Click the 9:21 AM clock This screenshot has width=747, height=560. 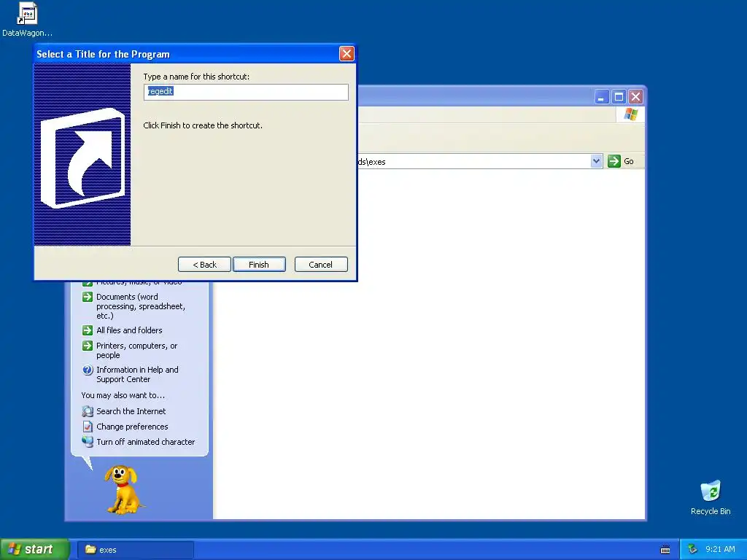click(x=720, y=550)
